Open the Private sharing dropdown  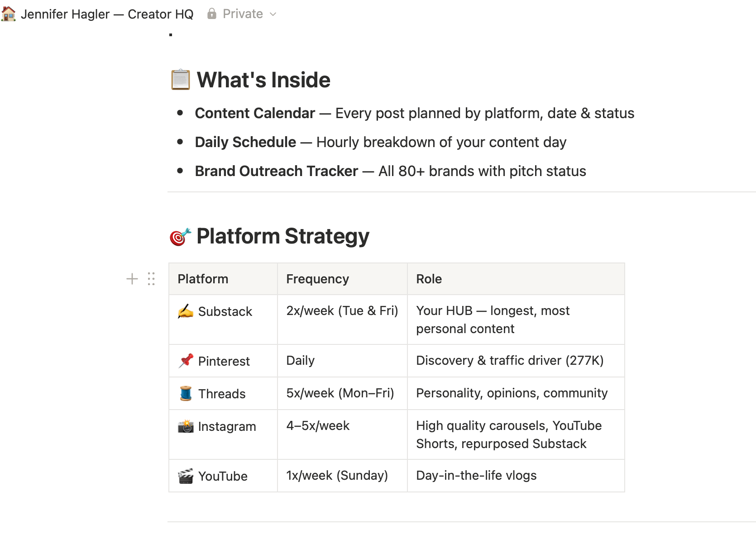pyautogui.click(x=242, y=14)
